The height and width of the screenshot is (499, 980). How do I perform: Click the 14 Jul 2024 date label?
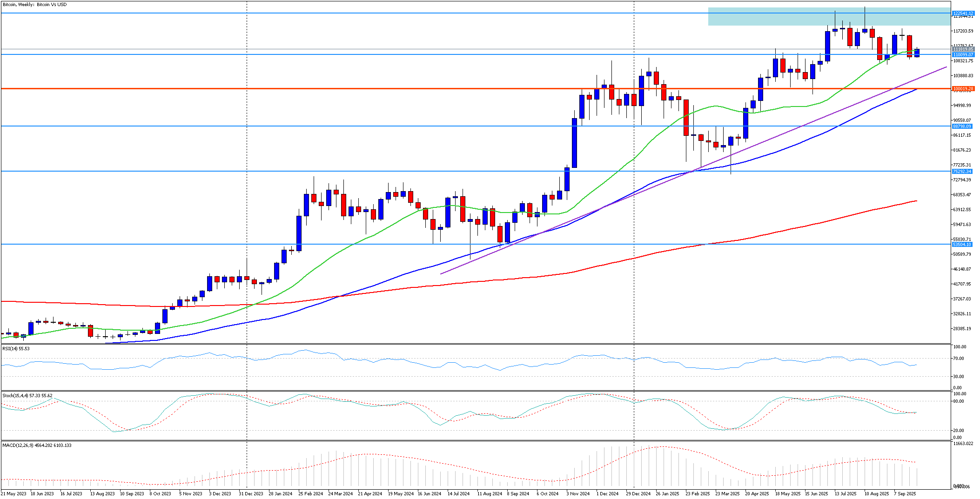459,494
